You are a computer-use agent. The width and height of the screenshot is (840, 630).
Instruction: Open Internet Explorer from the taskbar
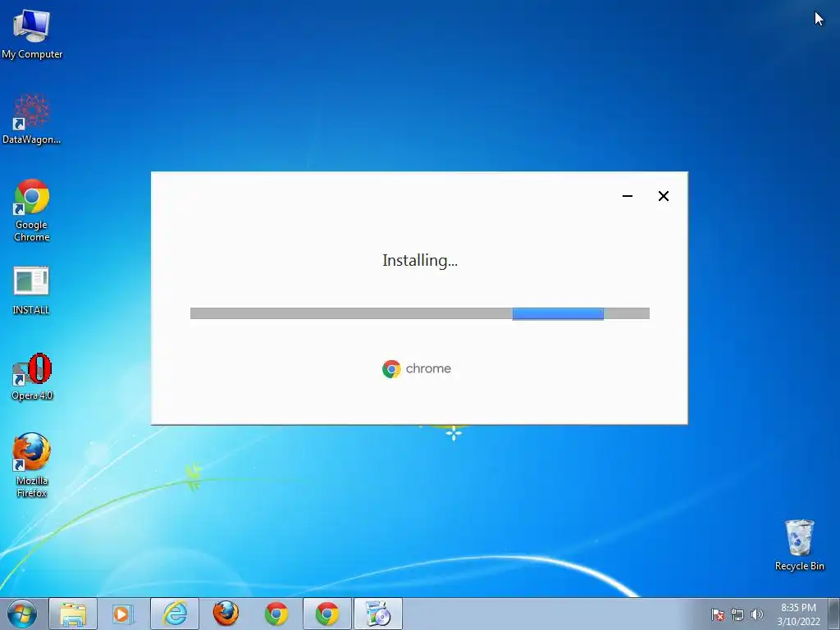175,614
